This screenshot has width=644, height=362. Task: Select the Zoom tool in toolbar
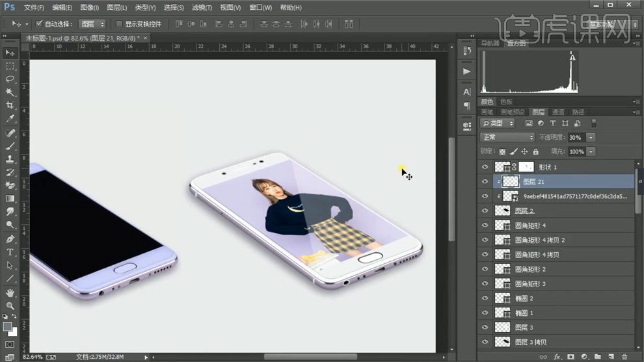pyautogui.click(x=10, y=305)
